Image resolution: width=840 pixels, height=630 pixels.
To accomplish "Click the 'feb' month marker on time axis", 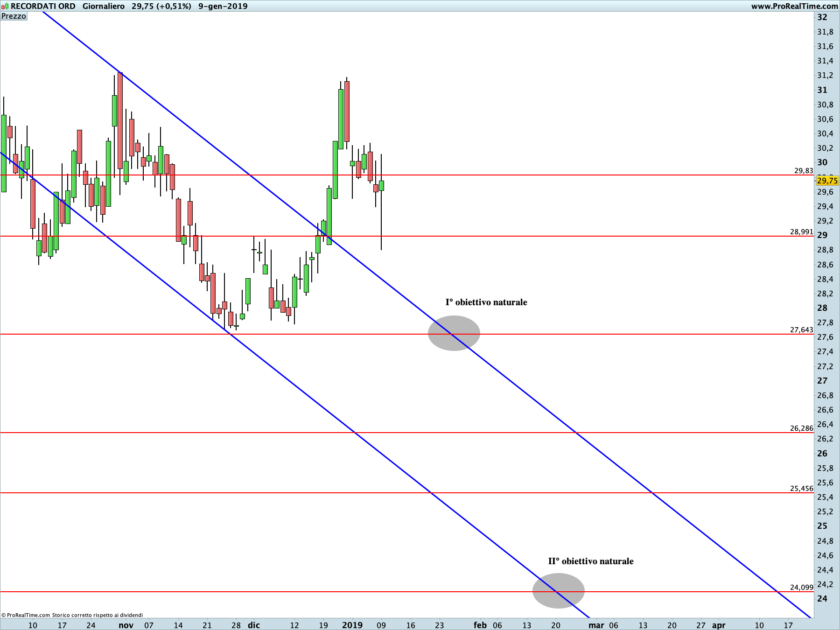I will coord(480,625).
